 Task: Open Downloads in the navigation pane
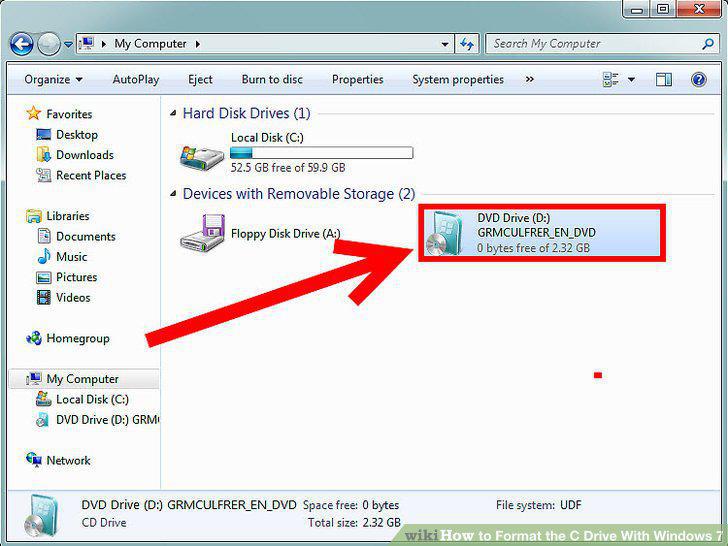84,155
